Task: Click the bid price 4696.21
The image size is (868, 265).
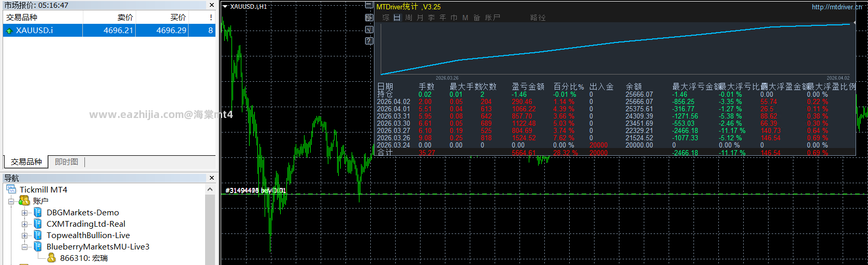Action: click(x=118, y=31)
